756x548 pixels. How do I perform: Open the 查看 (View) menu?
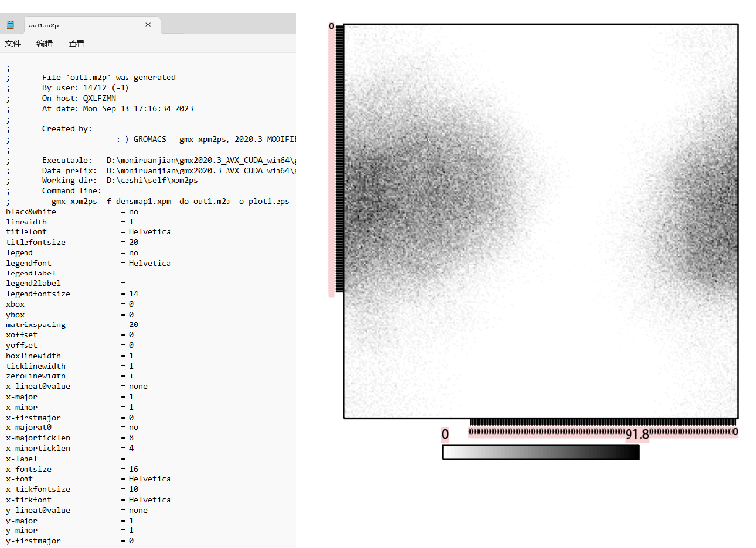pyautogui.click(x=76, y=43)
